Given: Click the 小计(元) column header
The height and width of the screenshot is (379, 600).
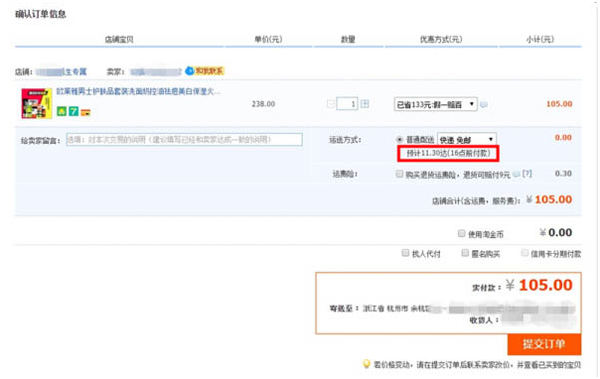Looking at the screenshot, I should click(x=540, y=39).
